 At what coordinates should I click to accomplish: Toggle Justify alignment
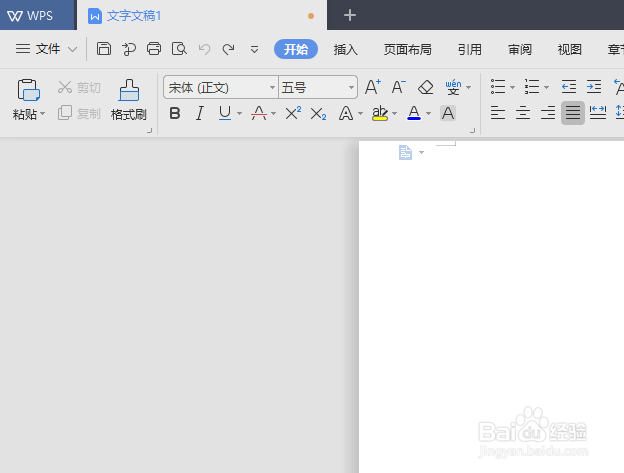tap(573, 113)
